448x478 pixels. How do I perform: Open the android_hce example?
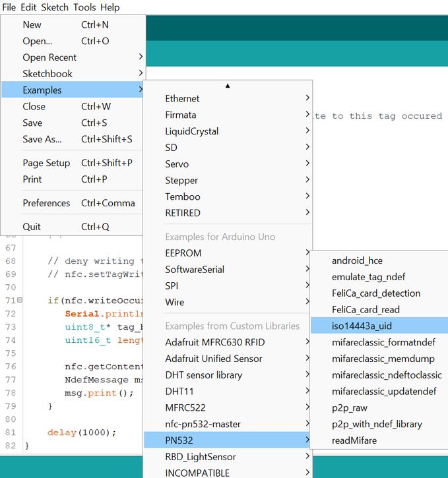coord(379,260)
